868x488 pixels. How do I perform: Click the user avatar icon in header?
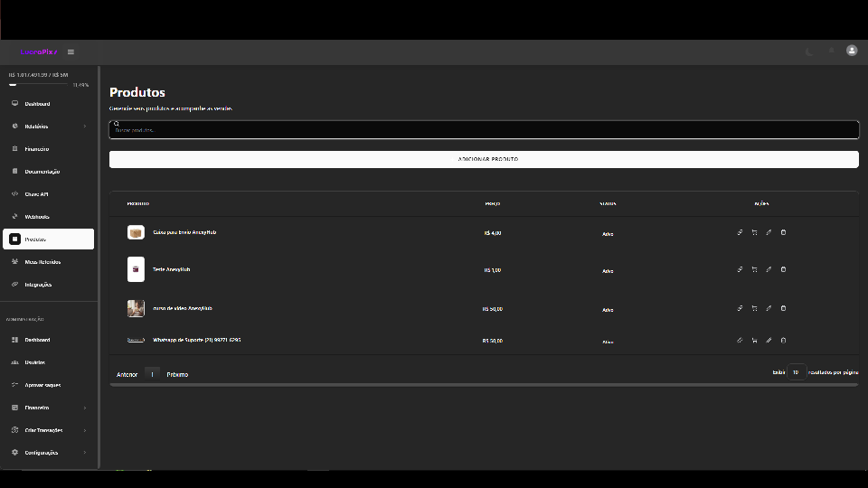click(852, 51)
